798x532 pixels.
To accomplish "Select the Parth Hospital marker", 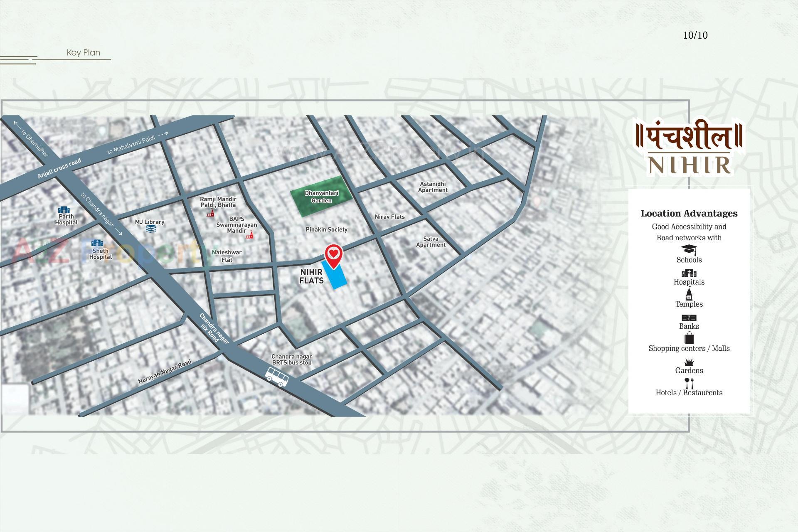I will (64, 210).
